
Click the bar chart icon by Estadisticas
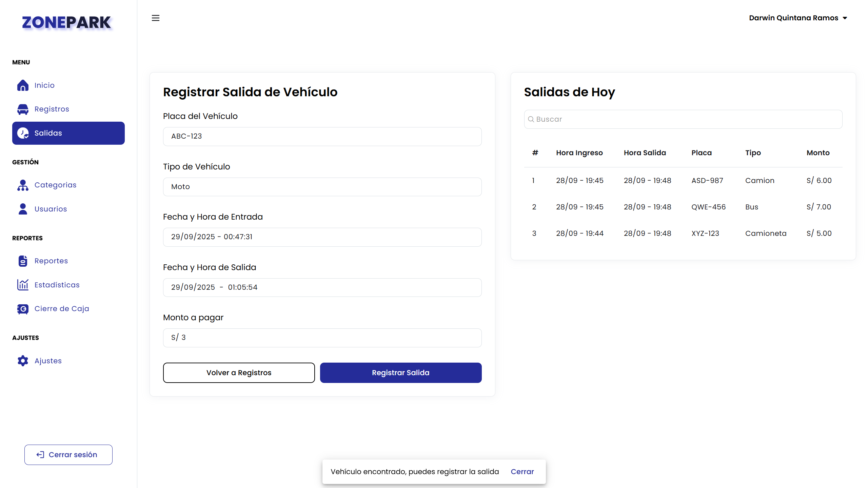[x=23, y=285]
